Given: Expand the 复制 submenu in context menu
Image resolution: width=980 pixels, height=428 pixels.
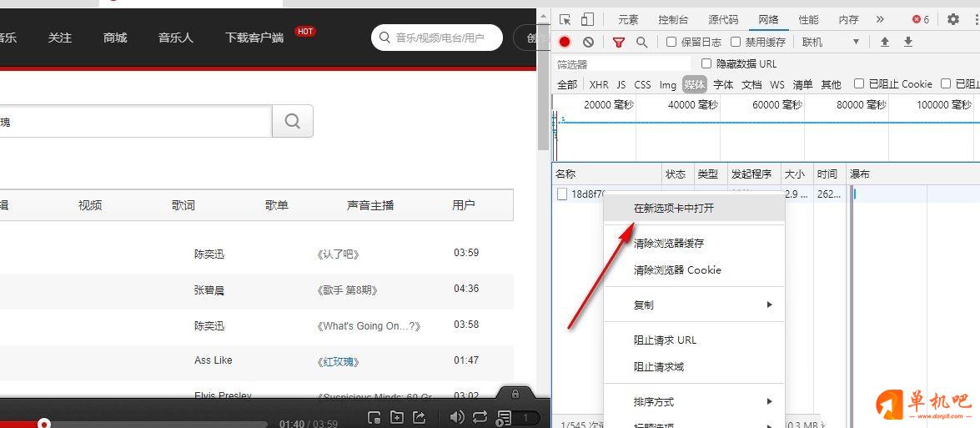Looking at the screenshot, I should coord(694,305).
